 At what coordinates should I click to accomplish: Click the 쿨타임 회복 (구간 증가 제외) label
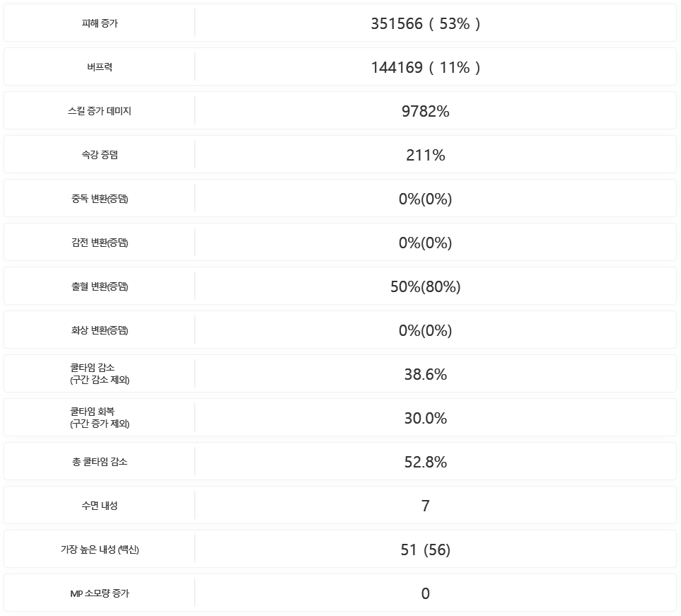click(100, 418)
